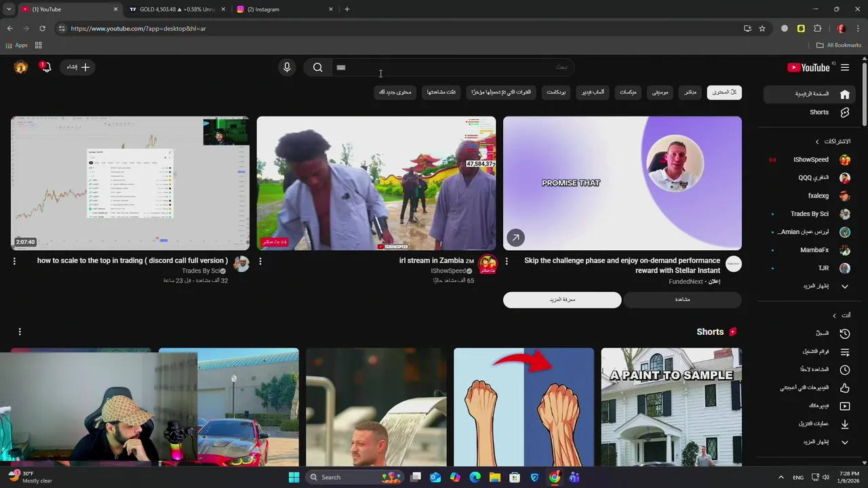The height and width of the screenshot is (488, 868).
Task: Show hidden system tray icons
Action: tap(781, 477)
